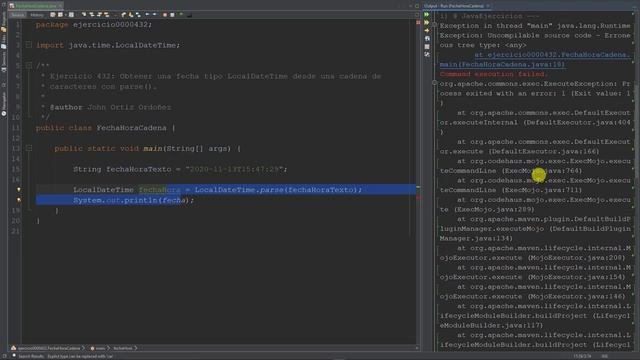Click the Shift Line Right icon
The height and width of the screenshot is (360, 640).
click(x=155, y=15)
